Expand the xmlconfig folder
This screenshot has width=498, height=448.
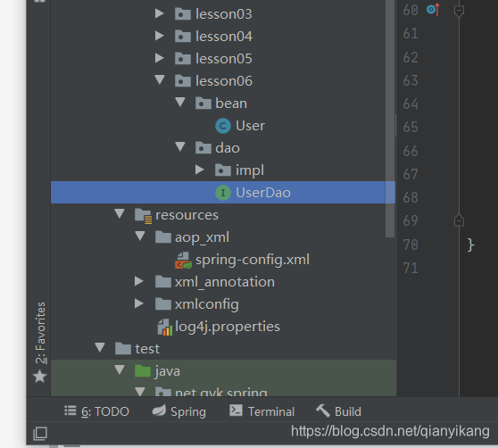pos(139,303)
